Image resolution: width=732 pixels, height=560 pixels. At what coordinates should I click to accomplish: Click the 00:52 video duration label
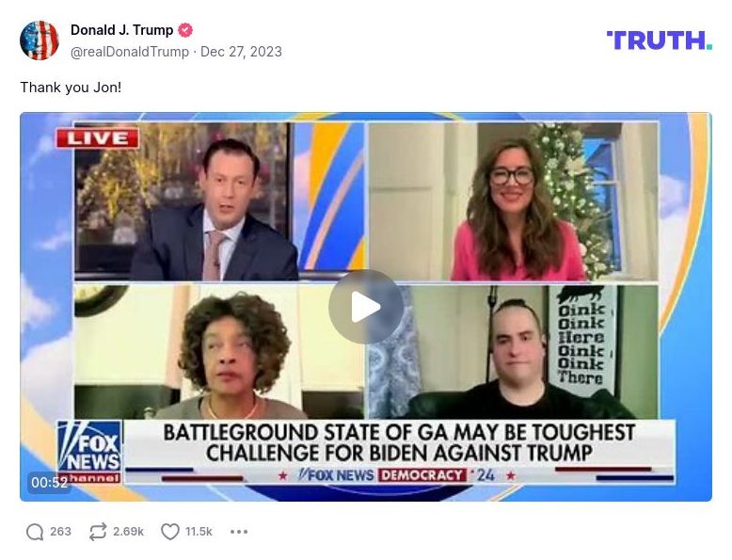[x=49, y=483]
